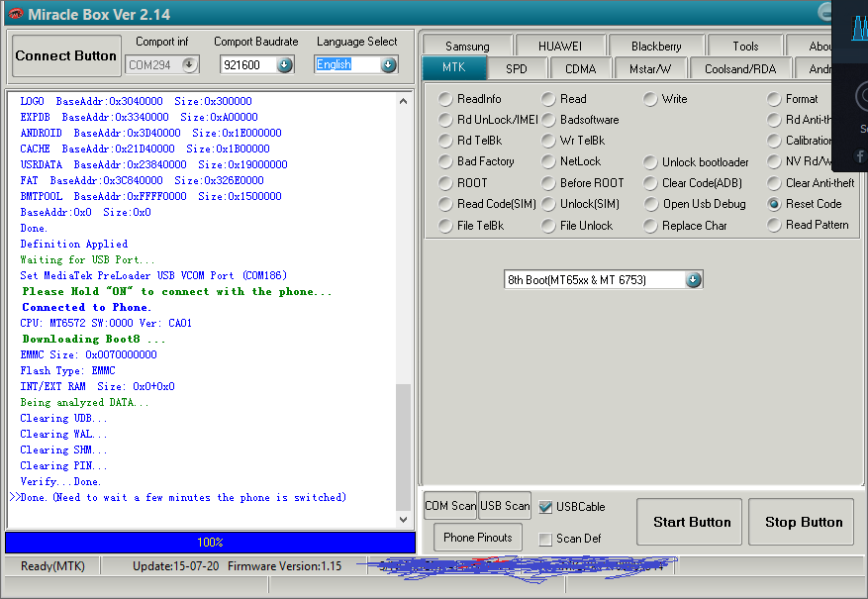Click the Start Button
The height and width of the screenshot is (599, 868).
click(x=689, y=522)
